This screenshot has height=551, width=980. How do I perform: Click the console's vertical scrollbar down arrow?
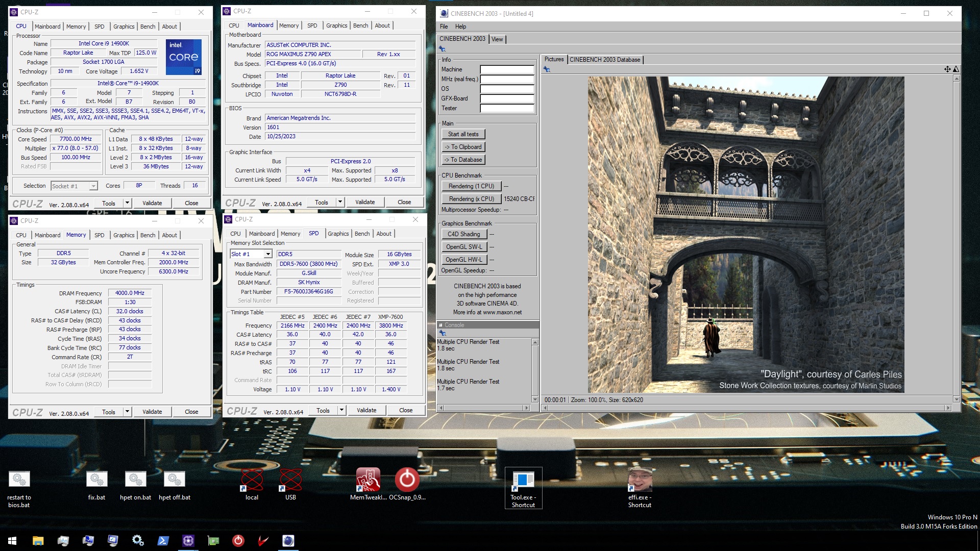point(535,399)
